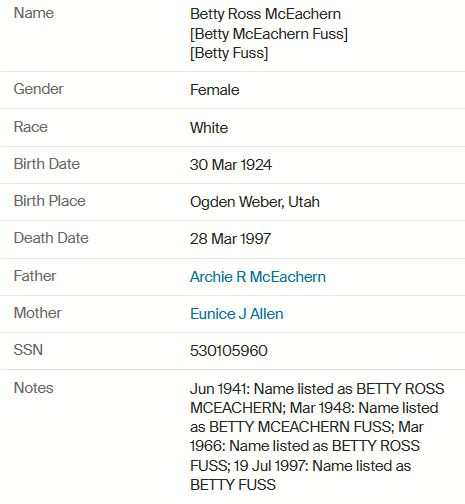
Task: Select the name Betty Ross McEachern
Action: [265, 14]
